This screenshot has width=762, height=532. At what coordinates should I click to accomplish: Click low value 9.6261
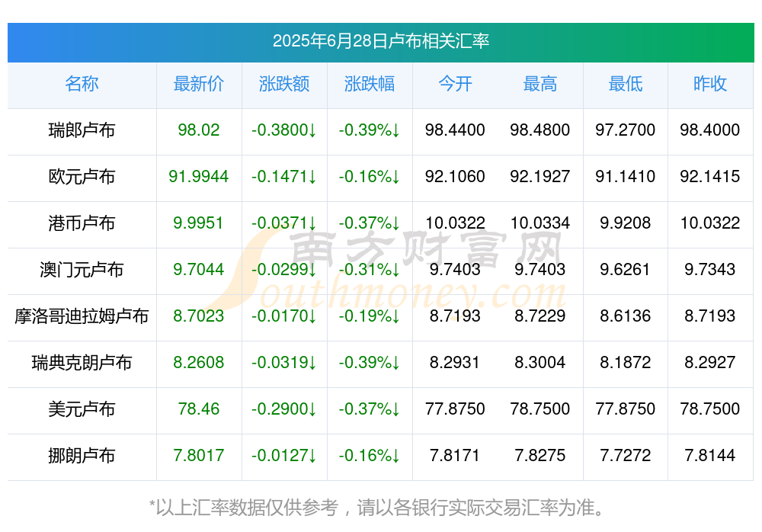(626, 269)
